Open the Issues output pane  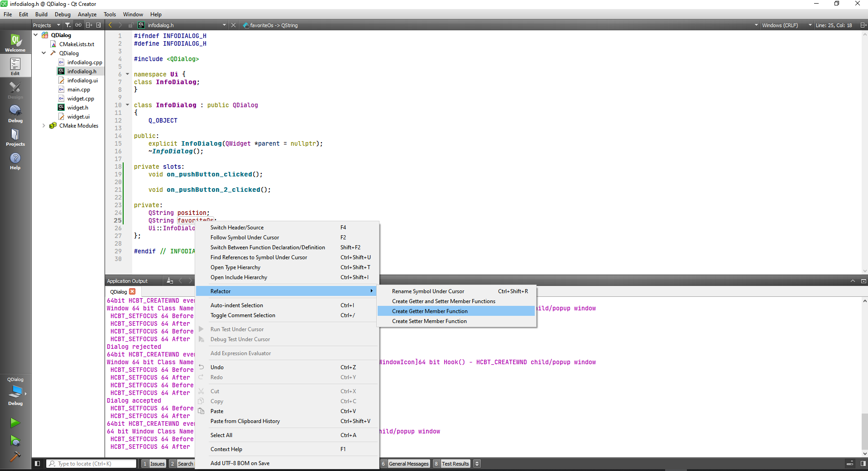[153, 463]
